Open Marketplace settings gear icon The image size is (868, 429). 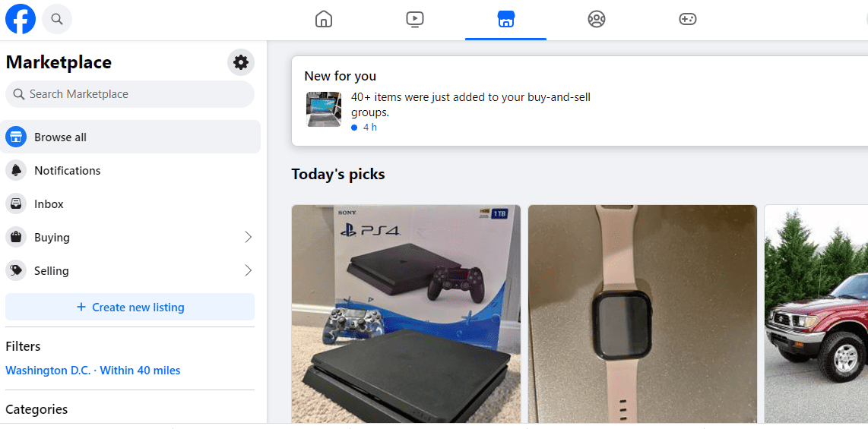coord(241,62)
